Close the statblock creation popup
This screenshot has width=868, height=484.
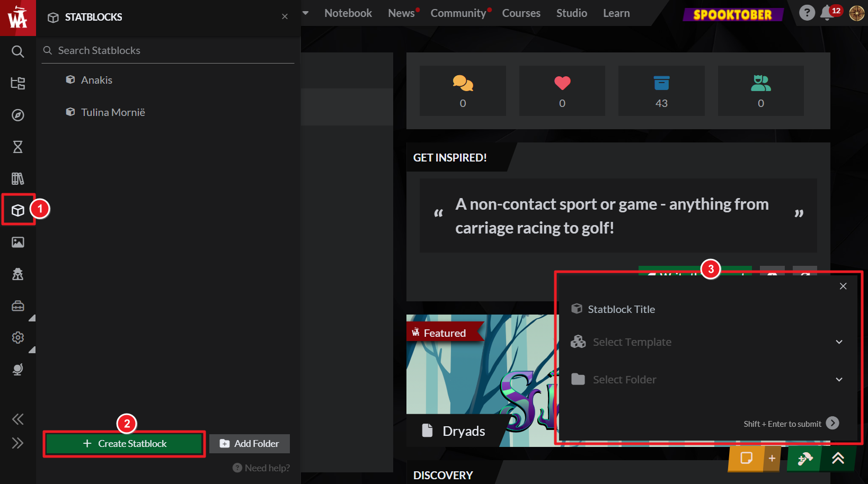tap(843, 286)
